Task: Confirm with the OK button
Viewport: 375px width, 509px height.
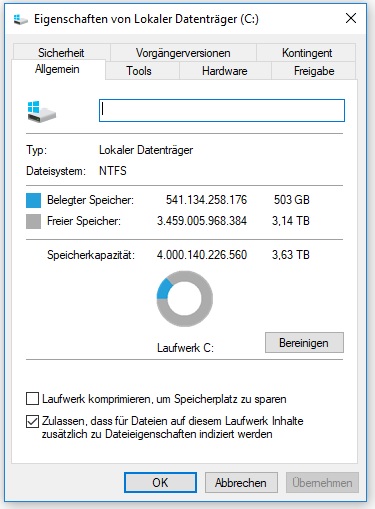Action: [160, 482]
